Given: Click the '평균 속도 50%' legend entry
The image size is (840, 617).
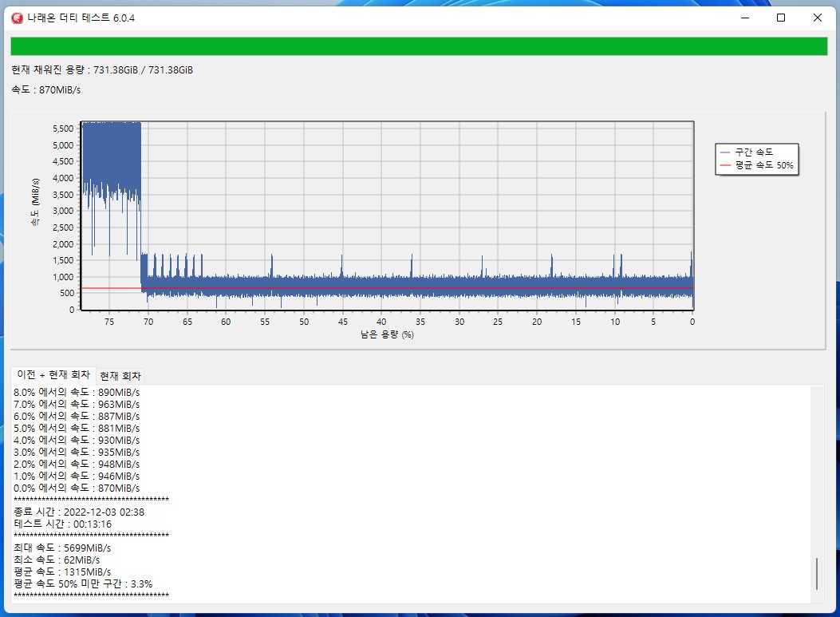Looking at the screenshot, I should 757,165.
